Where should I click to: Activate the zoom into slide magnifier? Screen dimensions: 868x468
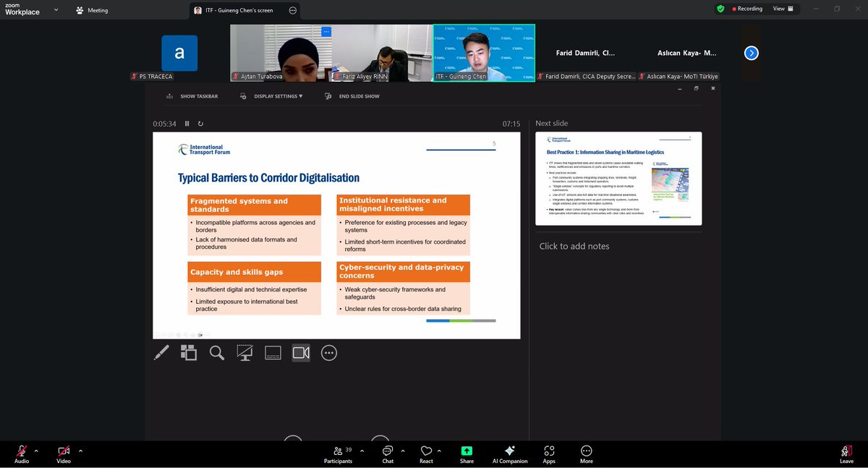[x=216, y=352]
